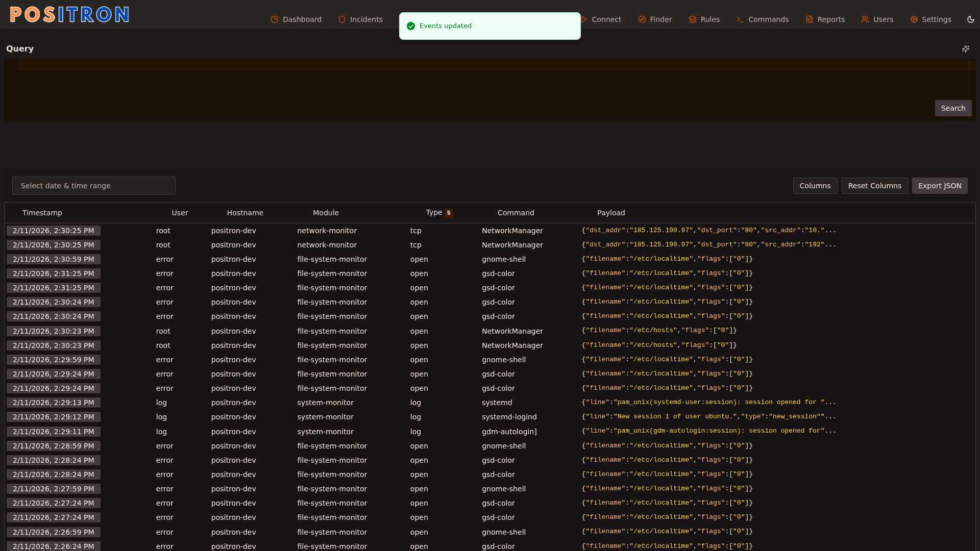Toggle dark mode with moon icon
The image size is (980, 551).
971,19
